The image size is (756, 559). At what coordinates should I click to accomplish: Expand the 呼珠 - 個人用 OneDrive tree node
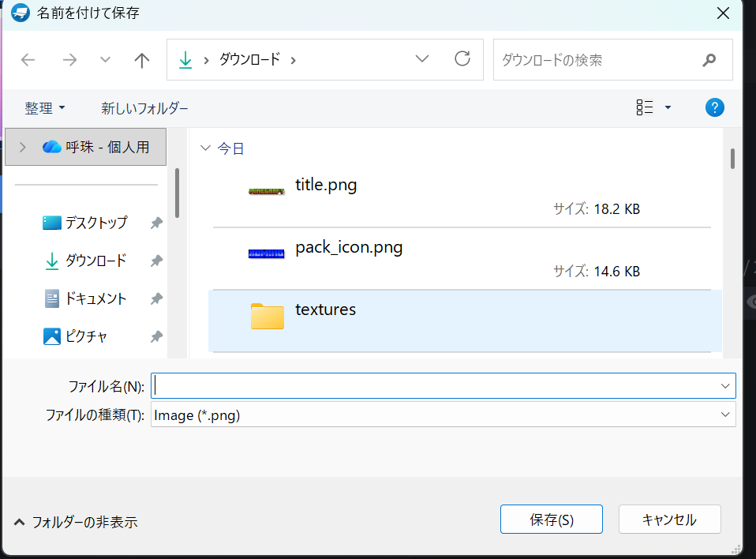[x=22, y=147]
